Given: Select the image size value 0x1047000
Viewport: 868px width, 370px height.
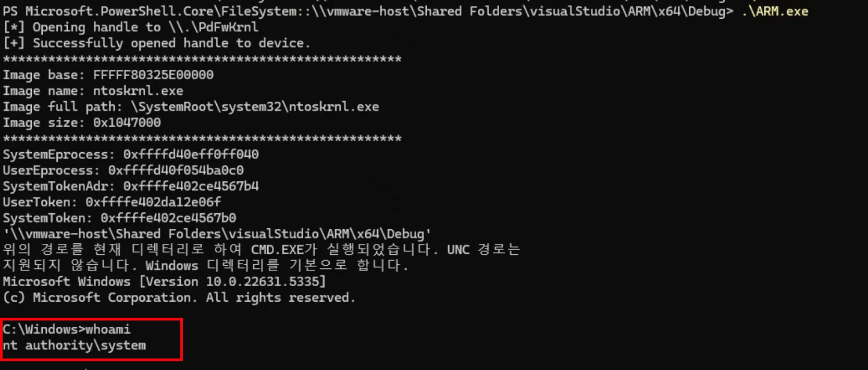Looking at the screenshot, I should tap(127, 123).
